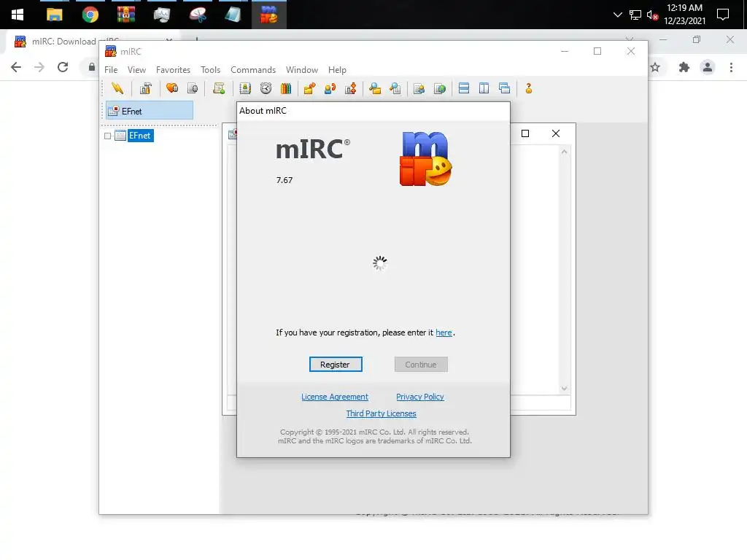Tile windows vertically icon

click(x=484, y=88)
